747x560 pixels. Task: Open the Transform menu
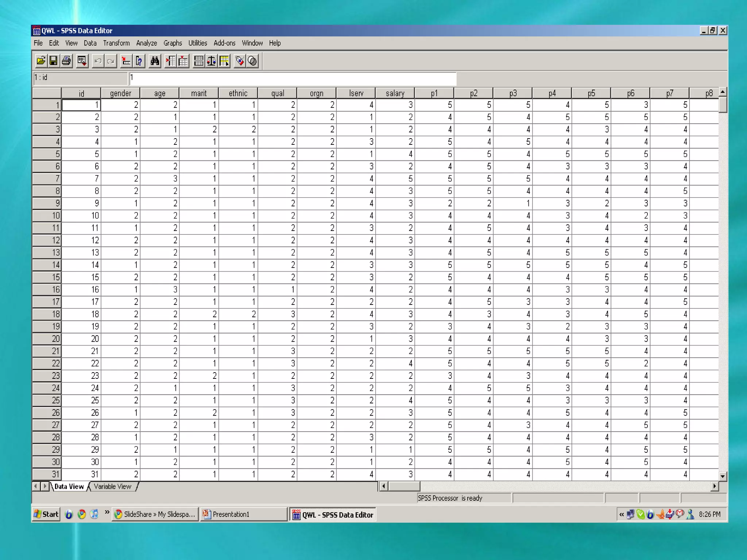coord(116,43)
